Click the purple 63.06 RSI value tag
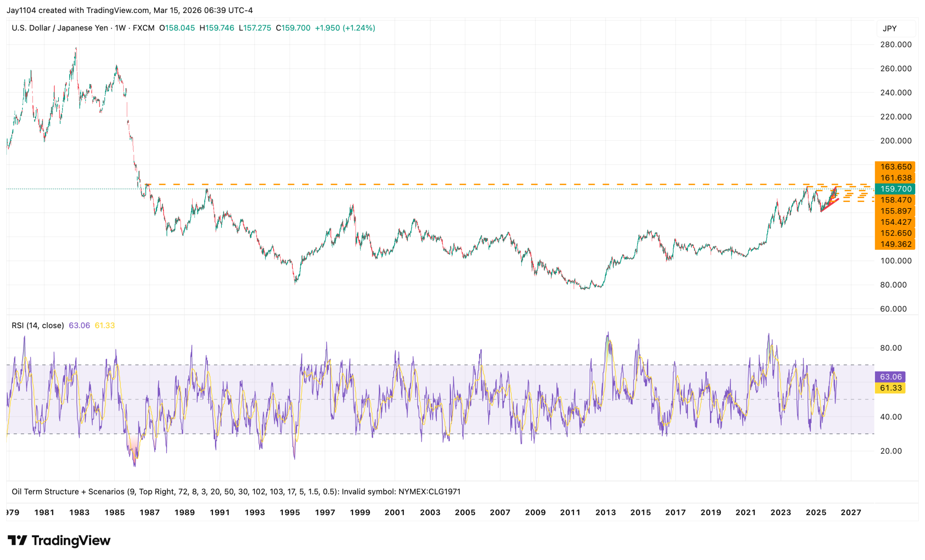925x560 pixels. click(x=890, y=377)
